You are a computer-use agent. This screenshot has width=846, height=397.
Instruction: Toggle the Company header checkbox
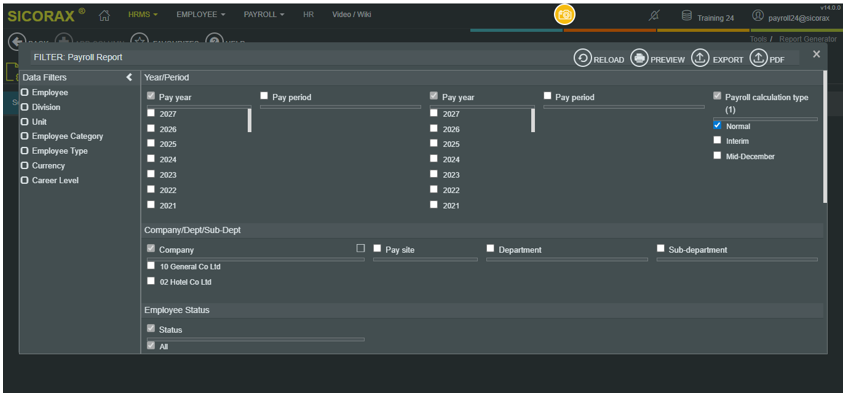click(151, 249)
